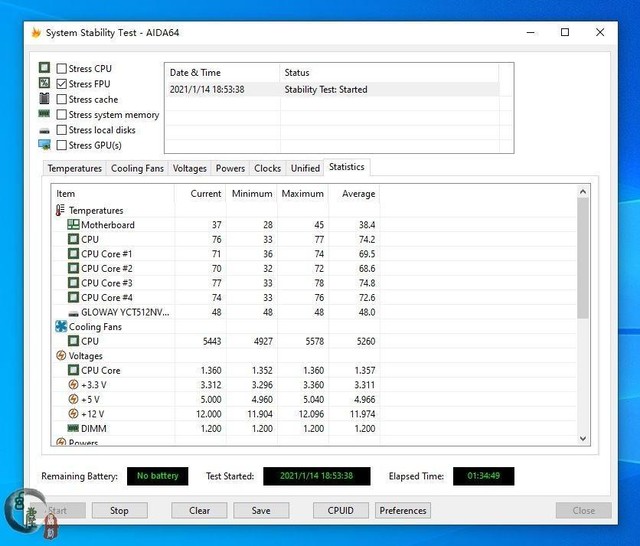This screenshot has width=640, height=546.
Task: Click the Minimum column header
Action: pyautogui.click(x=252, y=193)
